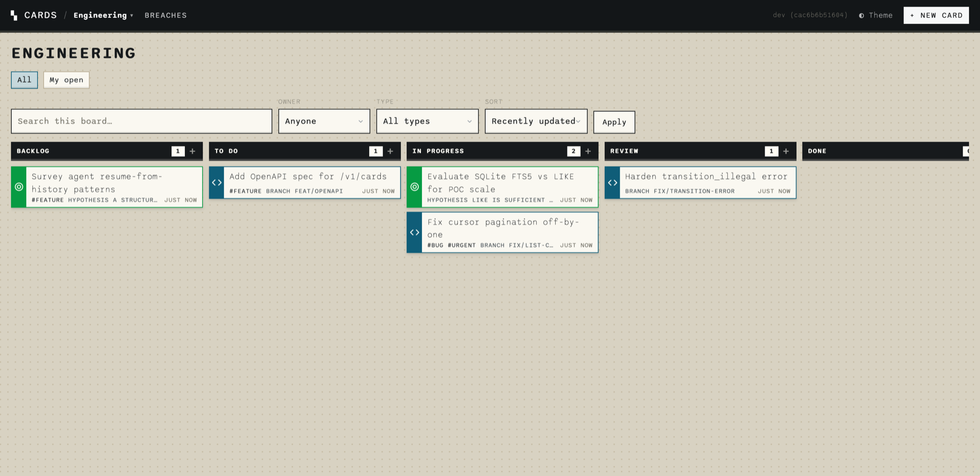Open Survey agent resume-from-history patterns card

point(107,187)
